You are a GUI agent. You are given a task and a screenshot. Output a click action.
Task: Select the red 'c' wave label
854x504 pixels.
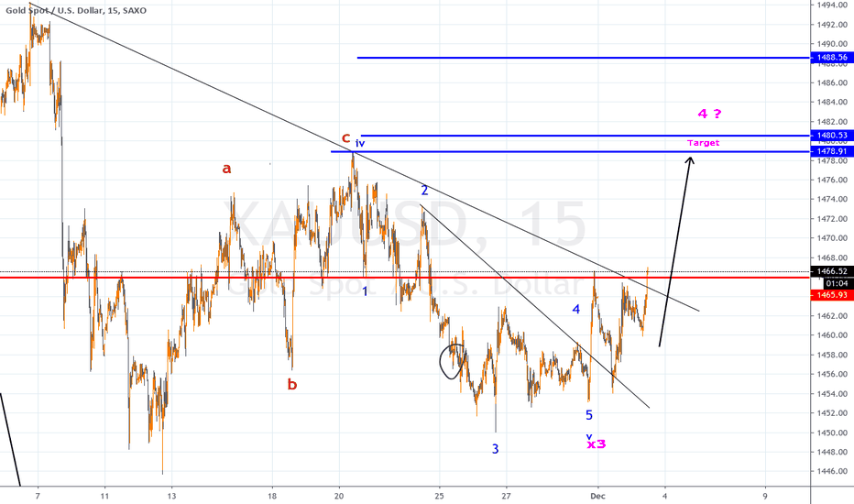346,138
